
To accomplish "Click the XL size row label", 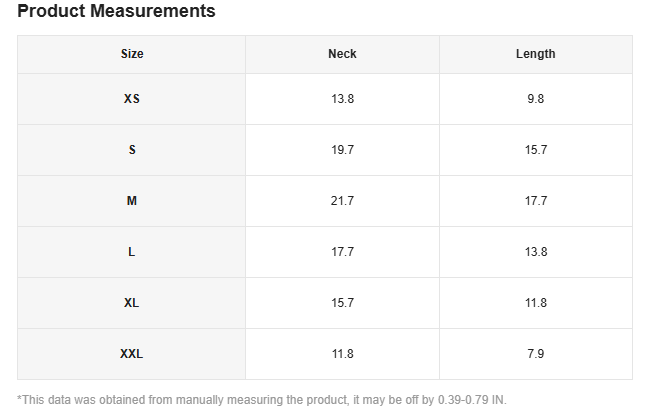I will 132,303.
